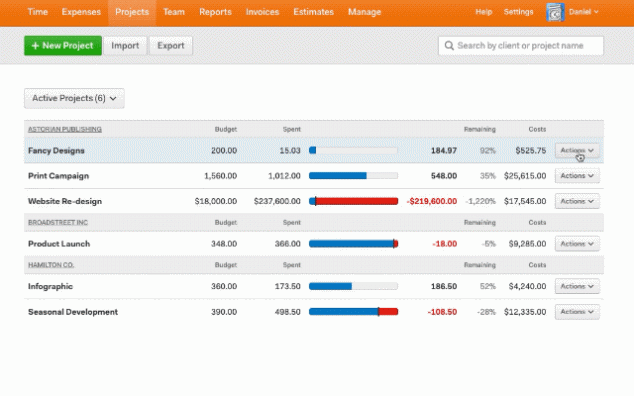Expand Actions menu for Website Re-design
The width and height of the screenshot is (634, 396).
[577, 201]
